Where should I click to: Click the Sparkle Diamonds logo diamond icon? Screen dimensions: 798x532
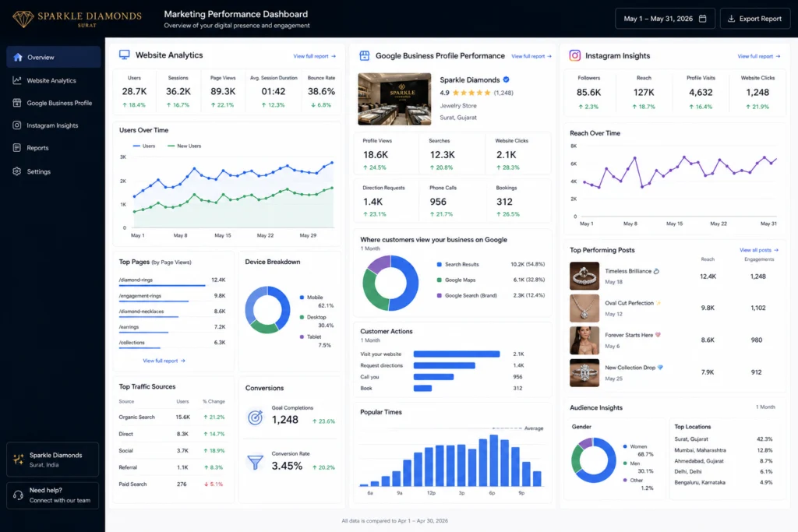coord(23,19)
